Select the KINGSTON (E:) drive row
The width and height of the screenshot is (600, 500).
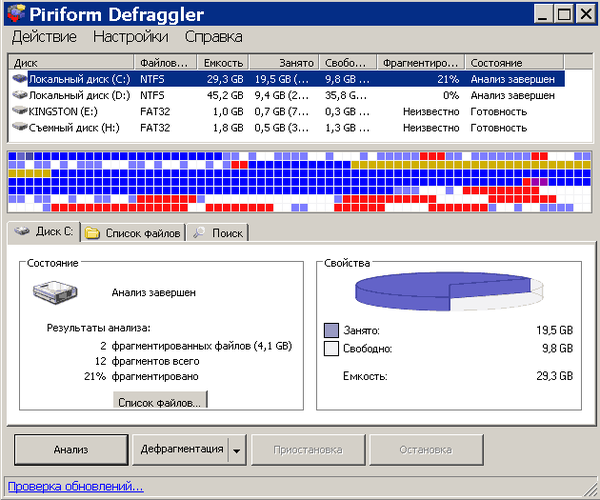click(x=287, y=111)
